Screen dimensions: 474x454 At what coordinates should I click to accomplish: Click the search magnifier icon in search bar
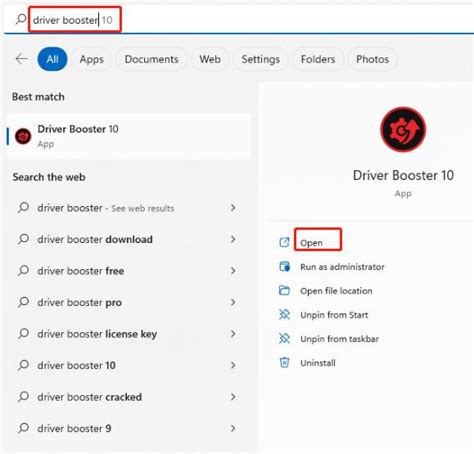pos(21,19)
